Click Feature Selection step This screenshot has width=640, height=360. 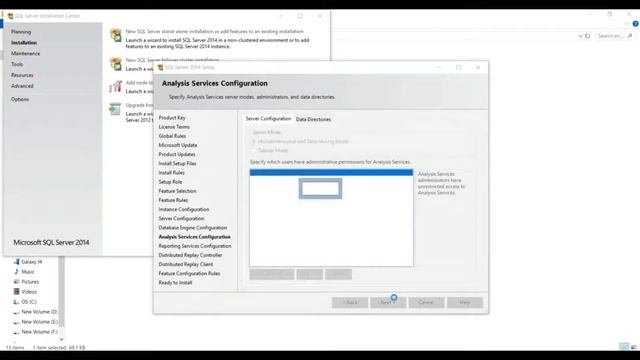tap(177, 191)
